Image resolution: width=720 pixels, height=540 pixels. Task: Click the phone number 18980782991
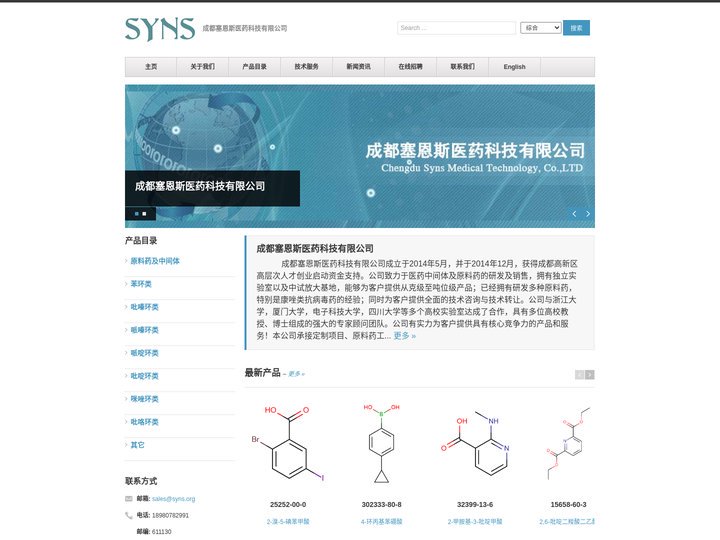click(x=170, y=515)
